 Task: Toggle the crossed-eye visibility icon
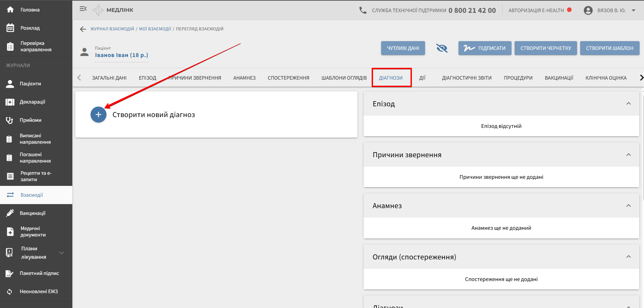tap(442, 48)
